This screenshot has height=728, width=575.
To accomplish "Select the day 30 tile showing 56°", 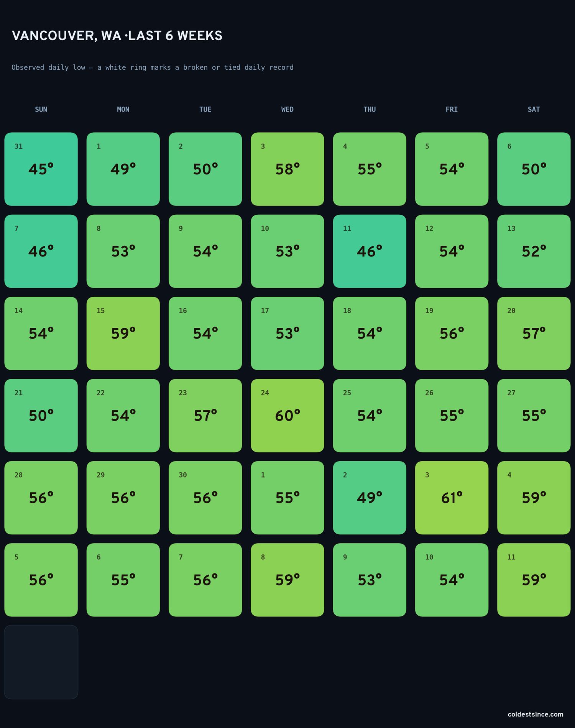I will (x=205, y=498).
